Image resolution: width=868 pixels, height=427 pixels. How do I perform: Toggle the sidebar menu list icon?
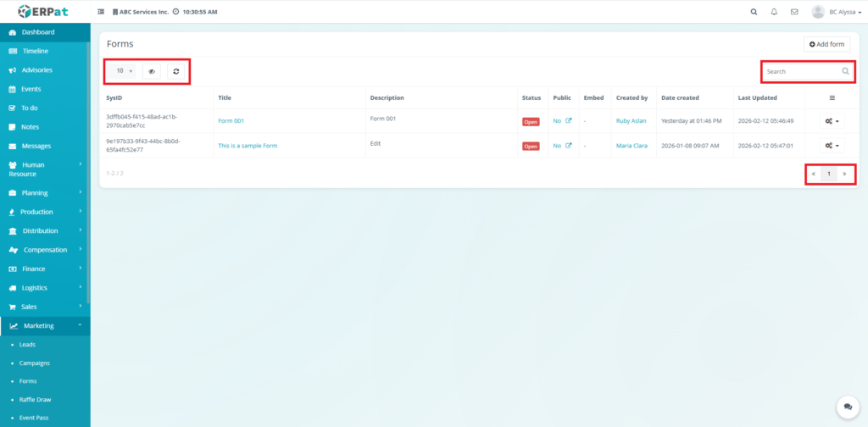pyautogui.click(x=102, y=12)
